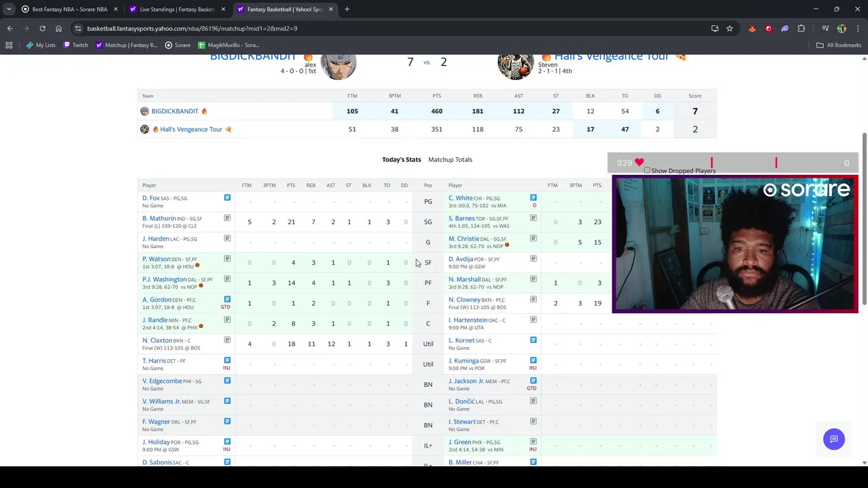
Task: Switch to Matchup Totals tab
Action: tap(450, 159)
